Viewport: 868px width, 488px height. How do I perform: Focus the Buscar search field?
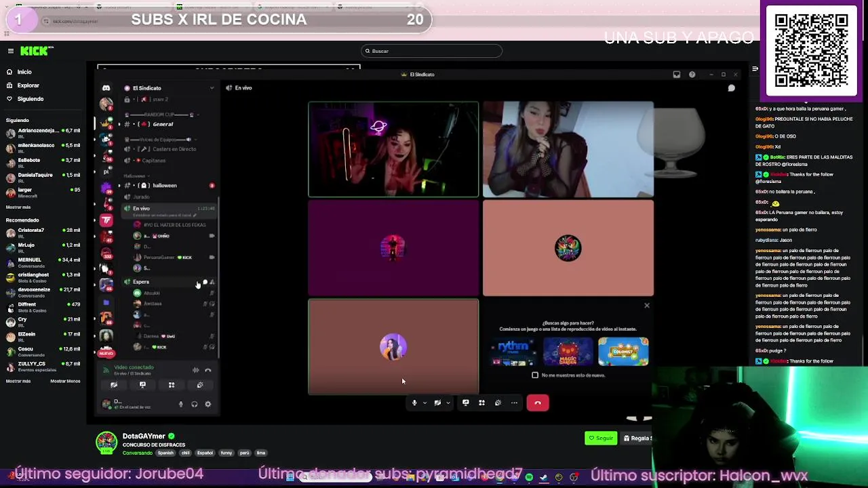(x=431, y=51)
